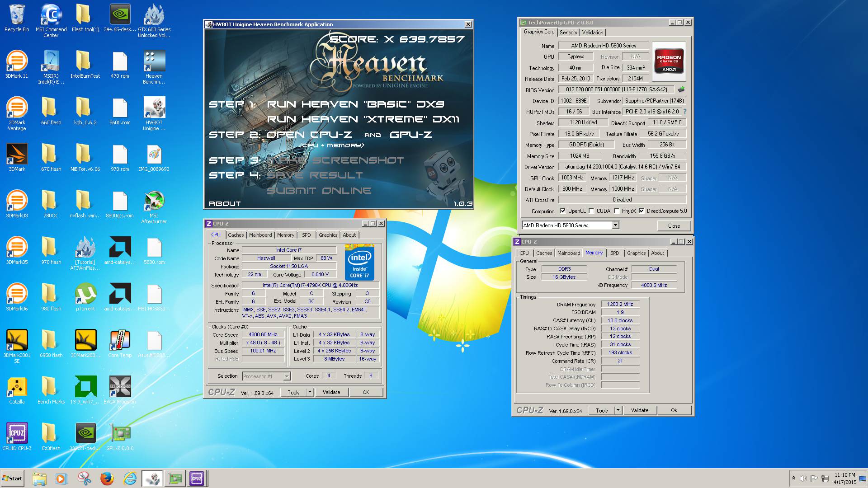Open Snipping Tool from taskbar
This screenshot has width=868, height=488.
[x=85, y=479]
